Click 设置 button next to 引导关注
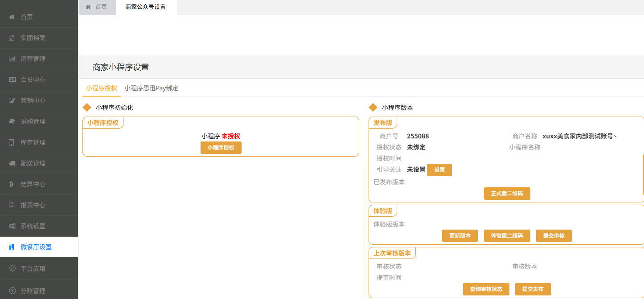This screenshot has height=299, width=644. click(439, 170)
